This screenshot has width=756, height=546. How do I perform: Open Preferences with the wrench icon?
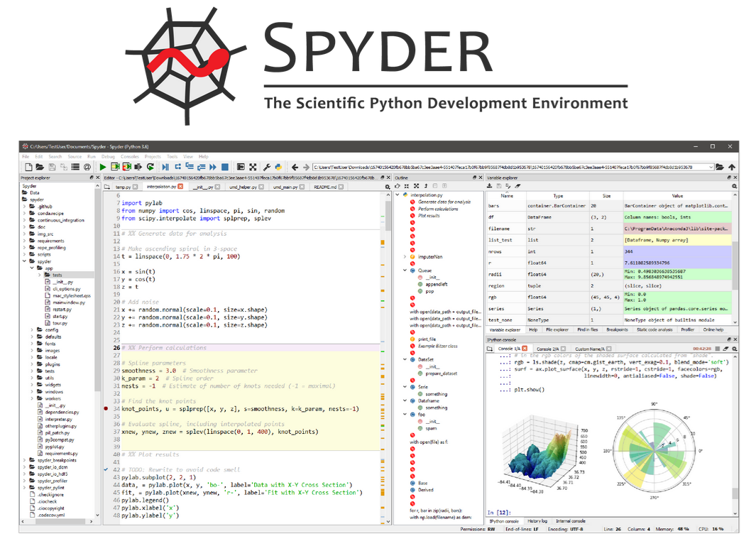pos(267,167)
